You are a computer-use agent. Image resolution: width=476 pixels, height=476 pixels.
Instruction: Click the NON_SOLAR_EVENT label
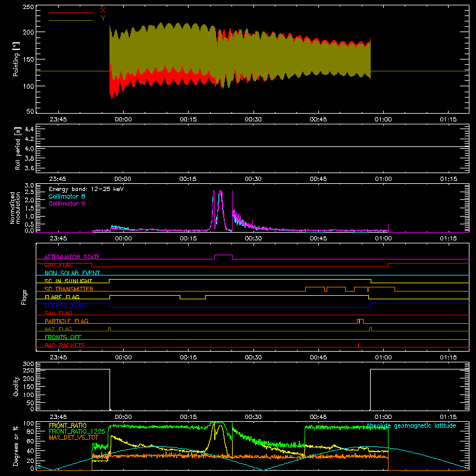point(72,273)
